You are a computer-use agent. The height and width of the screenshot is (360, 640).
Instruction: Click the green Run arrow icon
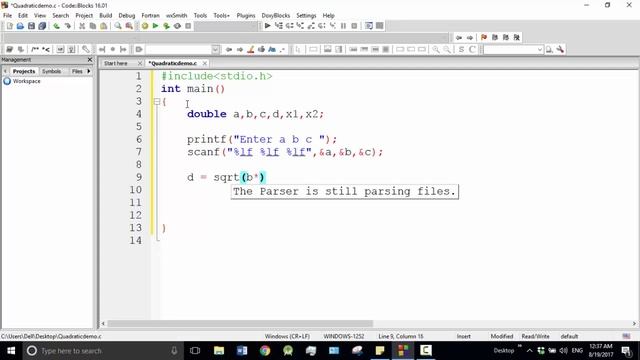(156, 26)
